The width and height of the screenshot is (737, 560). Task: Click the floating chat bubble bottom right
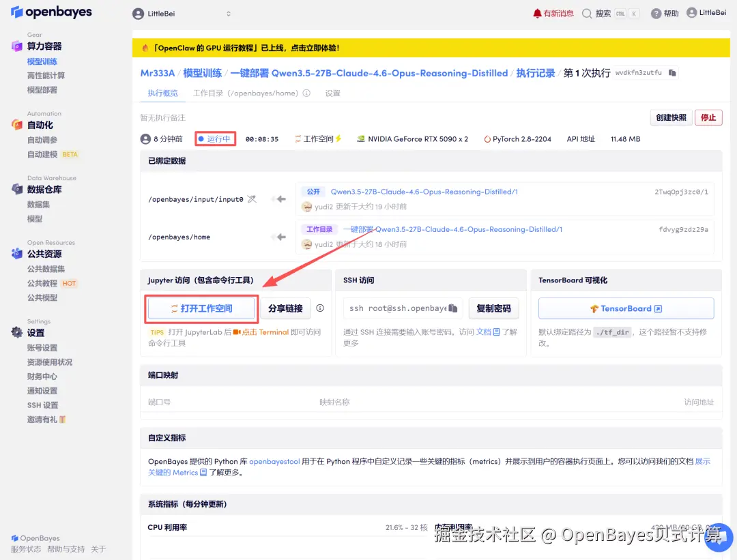tap(719, 537)
